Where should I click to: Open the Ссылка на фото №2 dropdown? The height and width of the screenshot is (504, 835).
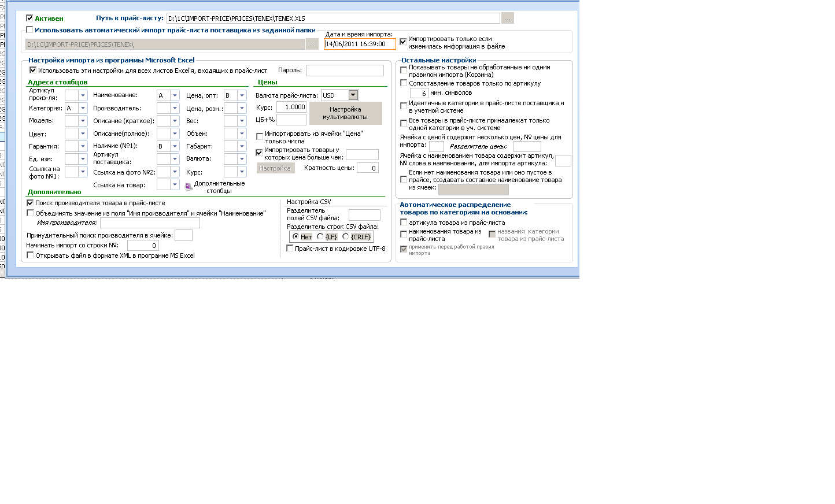click(175, 172)
